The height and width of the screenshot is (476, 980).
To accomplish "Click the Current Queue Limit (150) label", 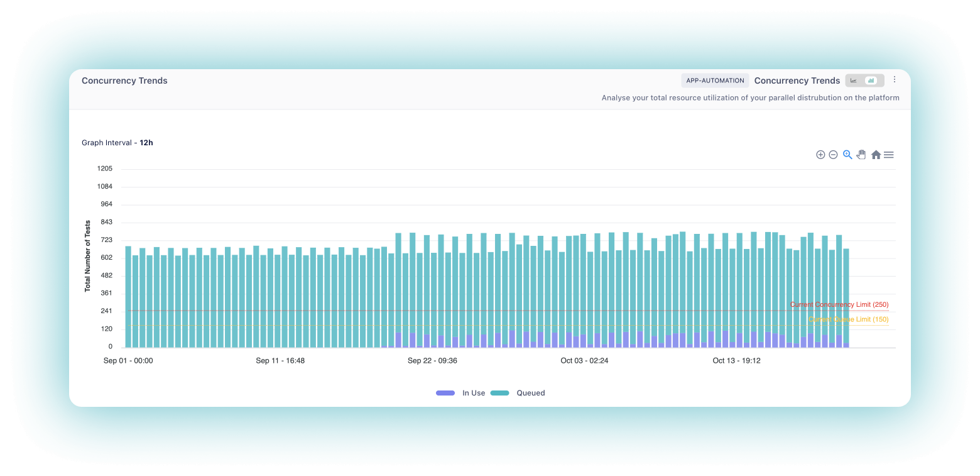I will 848,319.
